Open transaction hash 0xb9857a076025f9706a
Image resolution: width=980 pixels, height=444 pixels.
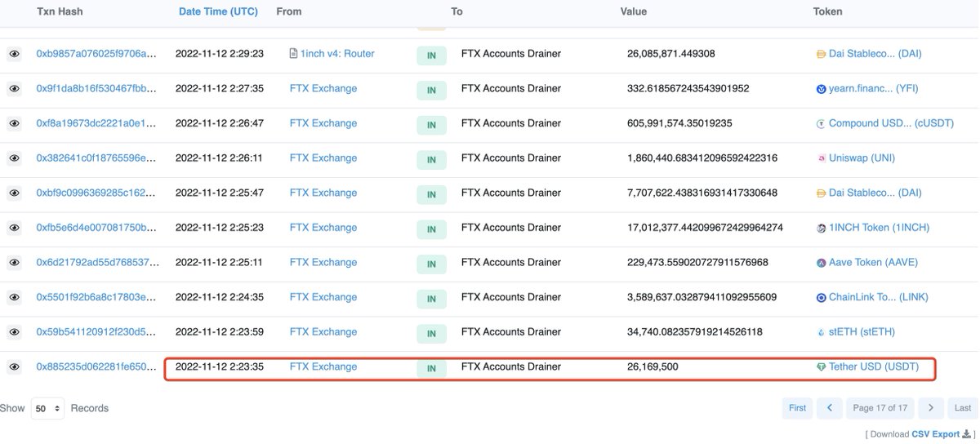click(96, 54)
